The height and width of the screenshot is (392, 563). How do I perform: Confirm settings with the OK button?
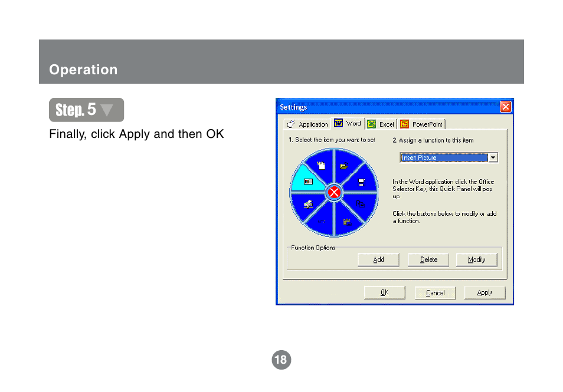click(385, 292)
